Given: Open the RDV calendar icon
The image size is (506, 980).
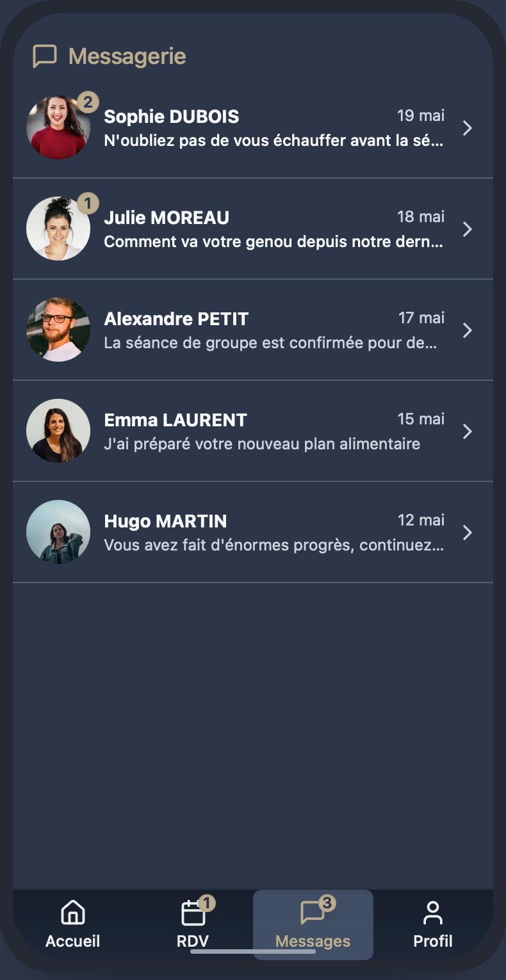Looking at the screenshot, I should pyautogui.click(x=193, y=913).
